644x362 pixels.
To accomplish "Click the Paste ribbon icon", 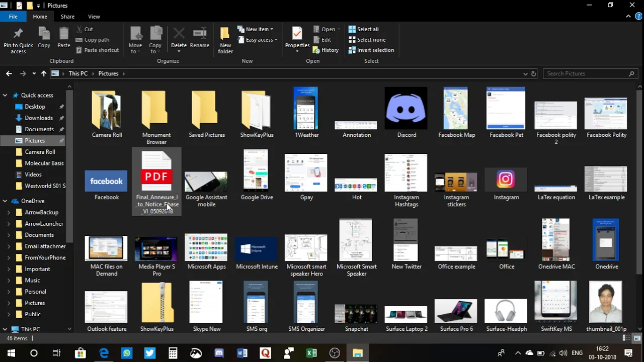I will click(64, 38).
